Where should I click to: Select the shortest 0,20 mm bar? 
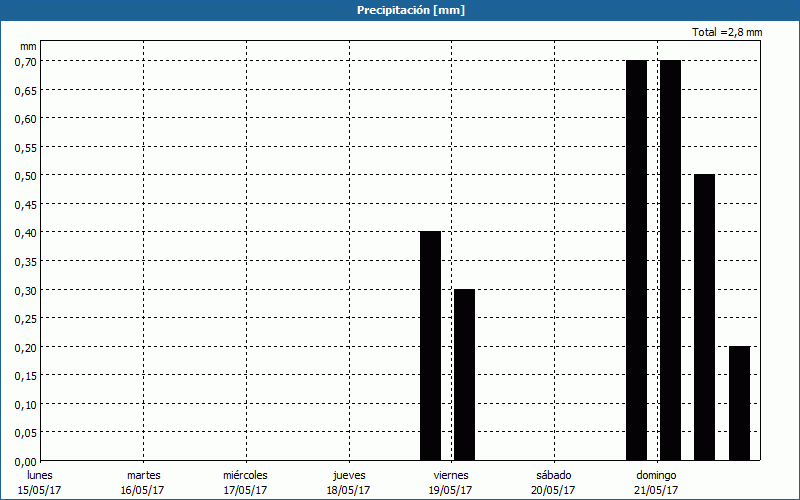click(739, 403)
